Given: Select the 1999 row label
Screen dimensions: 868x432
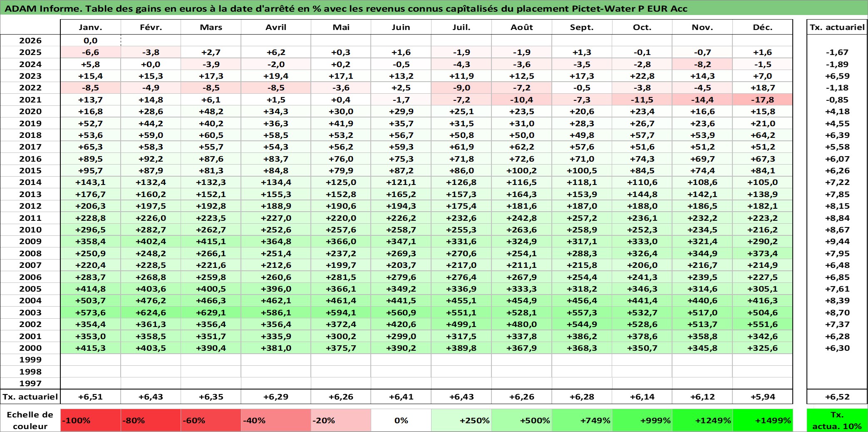Looking at the screenshot, I should pos(30,360).
